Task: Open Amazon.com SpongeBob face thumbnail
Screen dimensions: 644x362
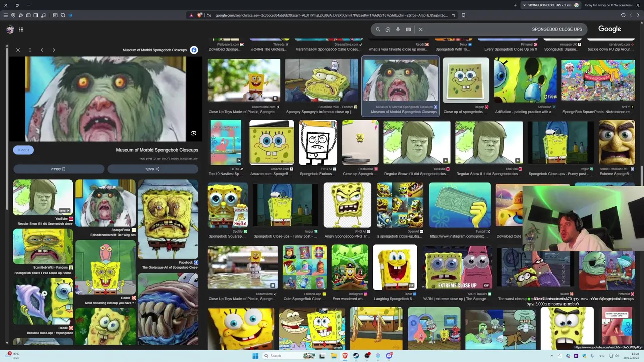Action: click(x=272, y=142)
